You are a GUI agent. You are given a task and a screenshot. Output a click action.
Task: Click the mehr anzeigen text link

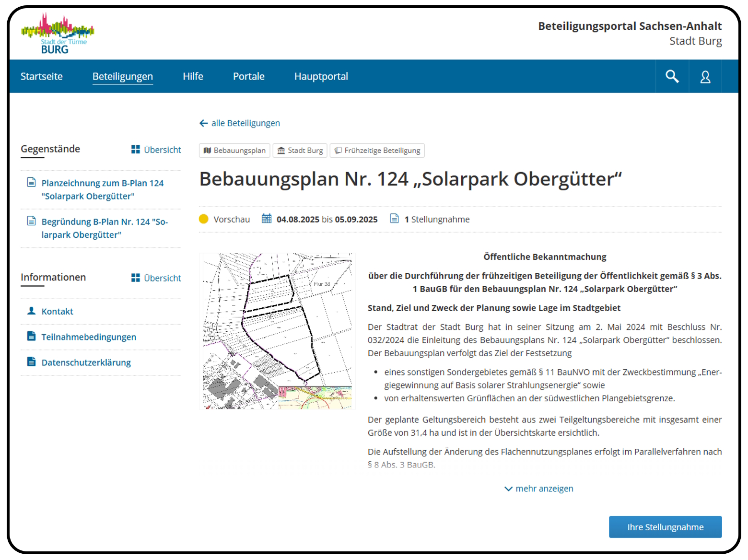pyautogui.click(x=544, y=489)
